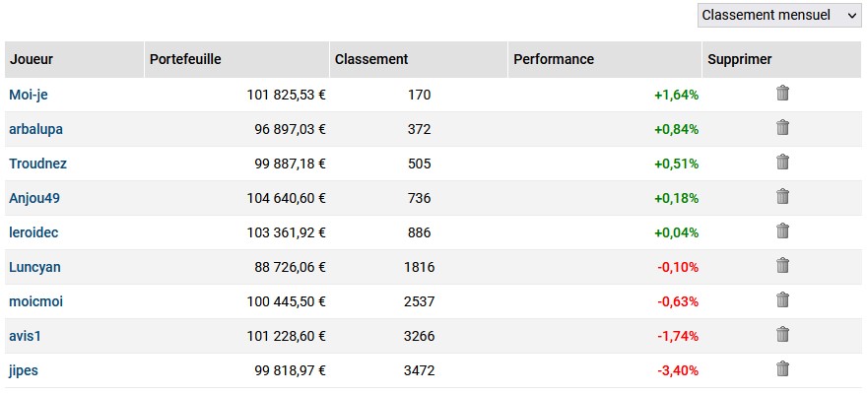The height and width of the screenshot is (394, 868).
Task: Click trash icon for Luncyan
Action: [782, 265]
